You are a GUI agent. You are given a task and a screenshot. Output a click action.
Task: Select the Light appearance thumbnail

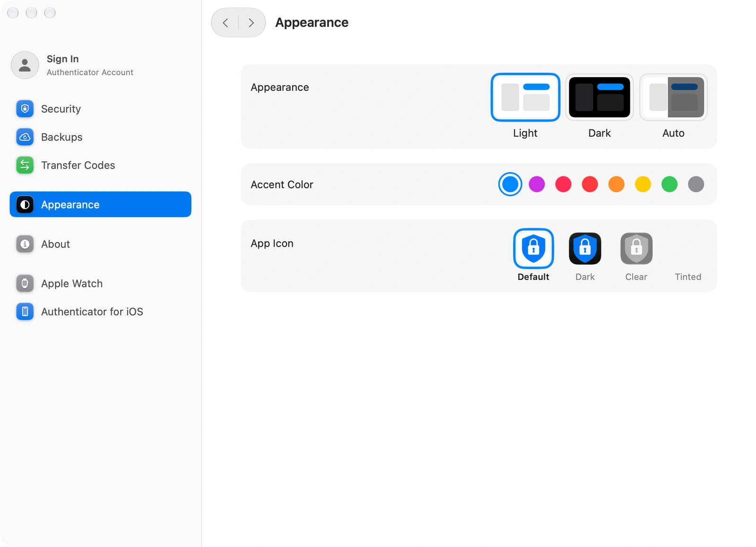525,97
